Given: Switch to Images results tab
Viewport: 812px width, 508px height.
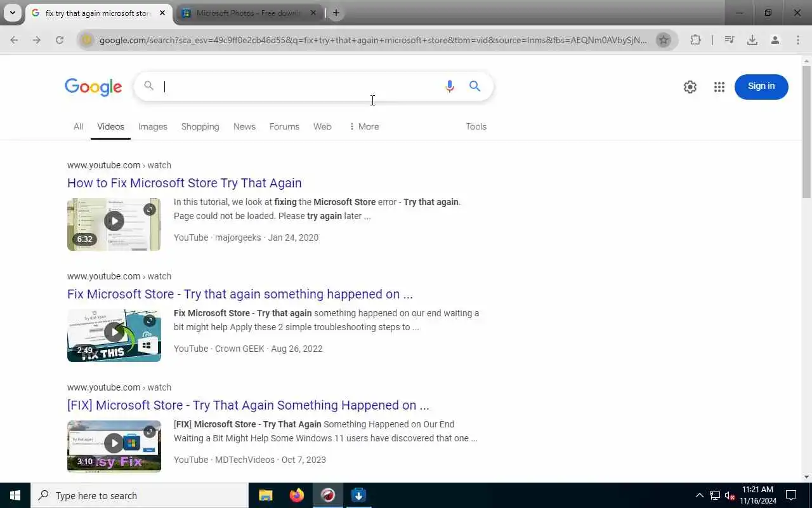Looking at the screenshot, I should coord(153,126).
